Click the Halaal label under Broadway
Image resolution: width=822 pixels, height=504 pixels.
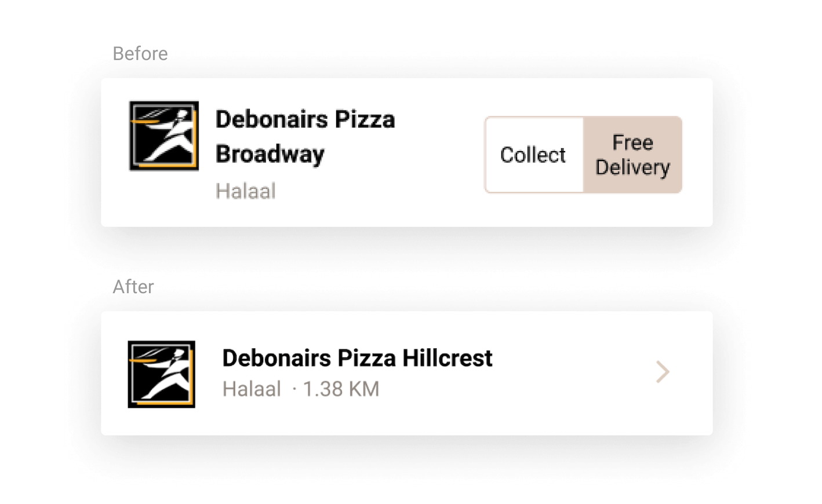[245, 191]
